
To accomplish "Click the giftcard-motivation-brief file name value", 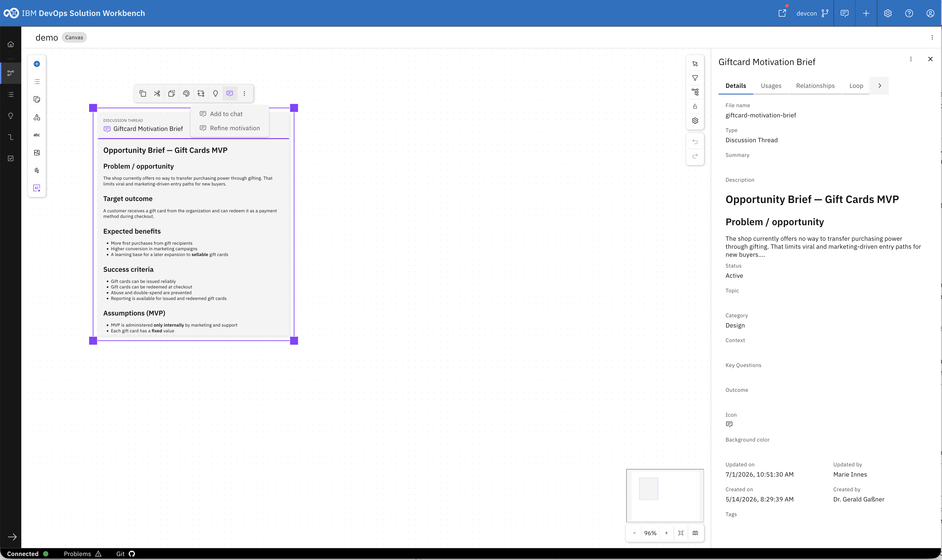I will point(761,115).
